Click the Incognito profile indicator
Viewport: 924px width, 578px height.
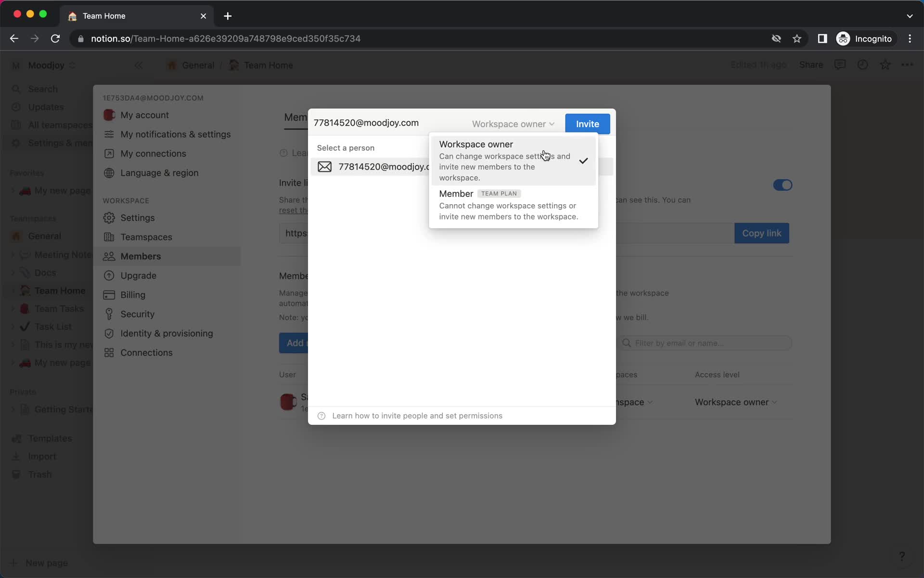(865, 39)
